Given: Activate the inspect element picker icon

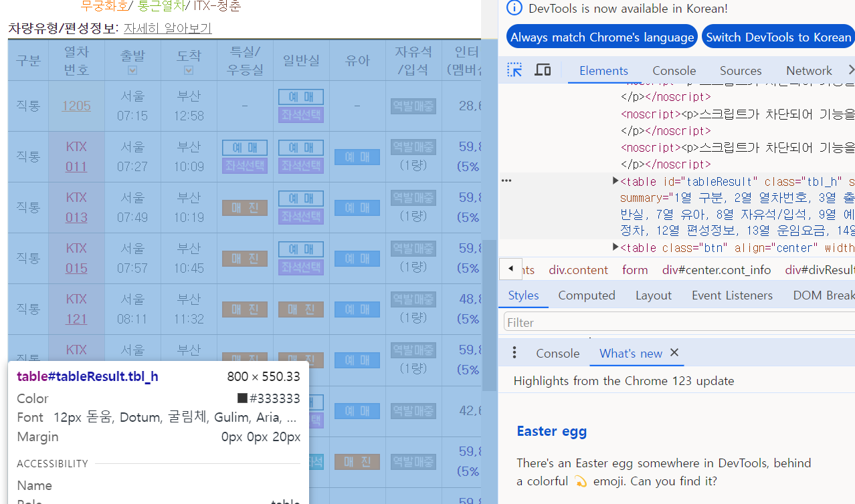Looking at the screenshot, I should point(514,70).
